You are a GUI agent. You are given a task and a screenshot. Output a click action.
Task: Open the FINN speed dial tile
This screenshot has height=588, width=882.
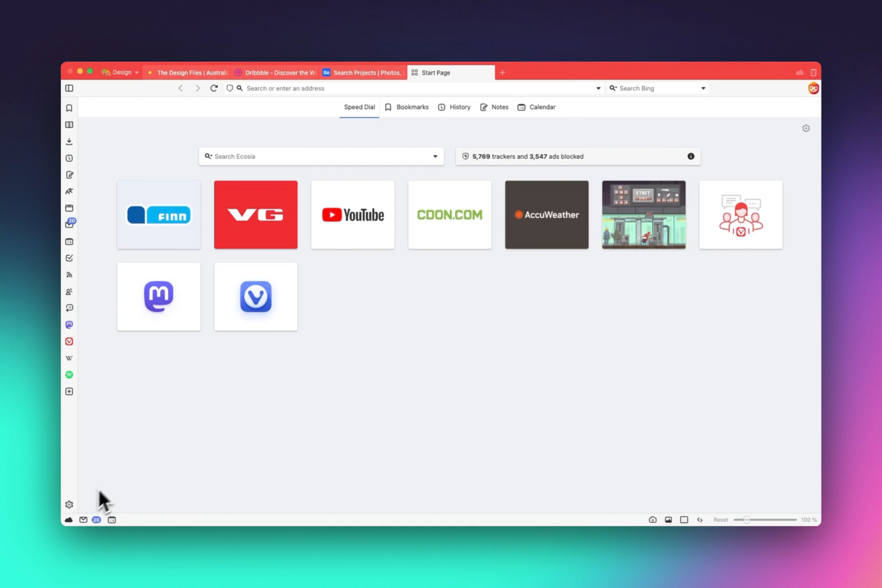click(x=159, y=215)
